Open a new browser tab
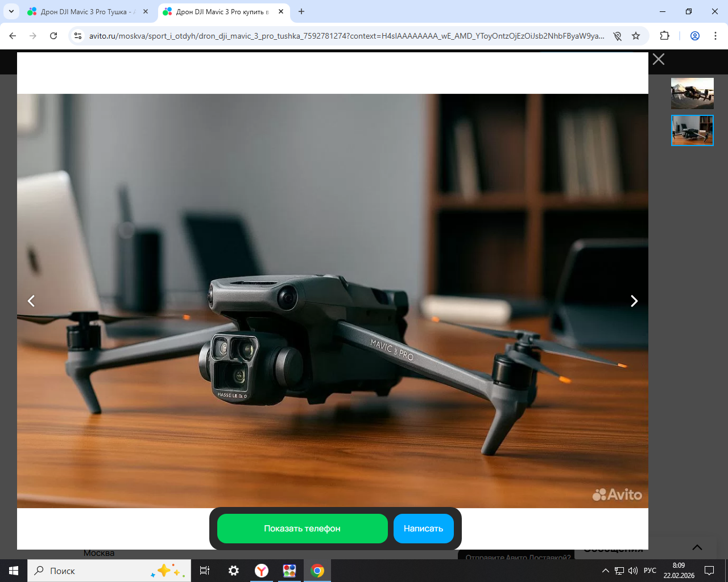Image resolution: width=728 pixels, height=582 pixels. pyautogui.click(x=301, y=11)
